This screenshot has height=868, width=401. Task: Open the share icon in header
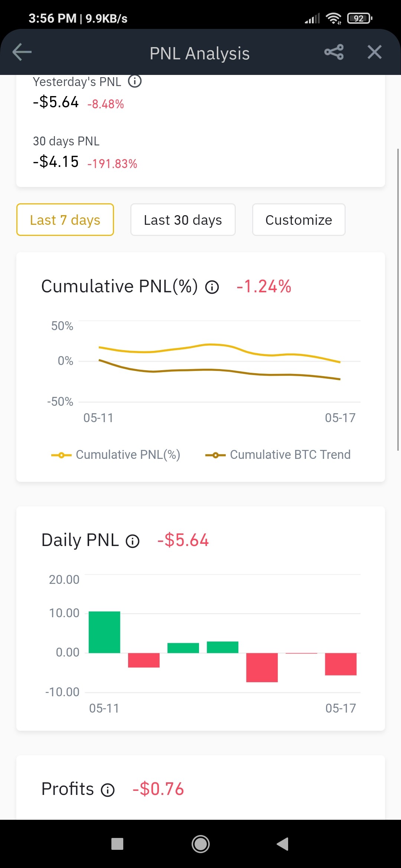click(x=334, y=52)
